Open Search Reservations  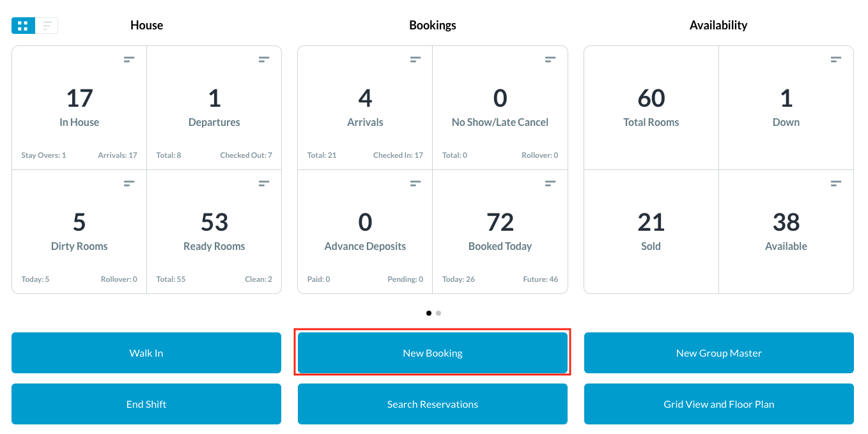433,404
